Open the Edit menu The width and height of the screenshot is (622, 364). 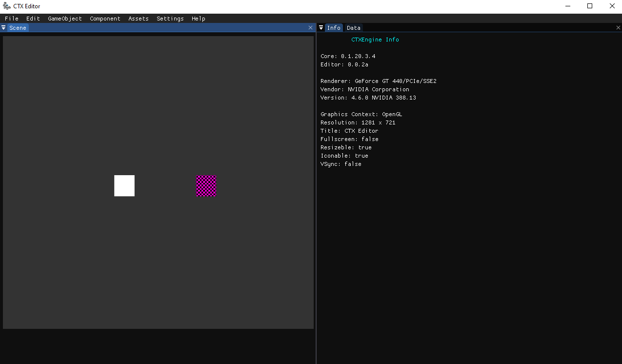(33, 19)
